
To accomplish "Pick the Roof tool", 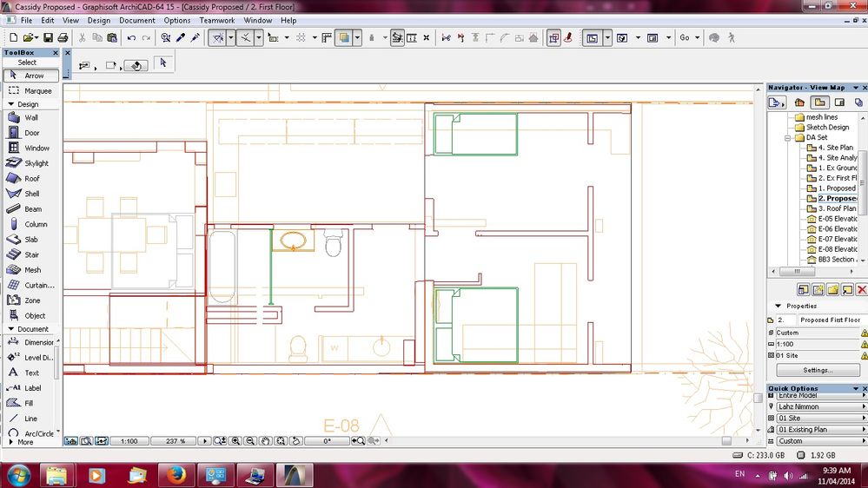I will click(30, 178).
